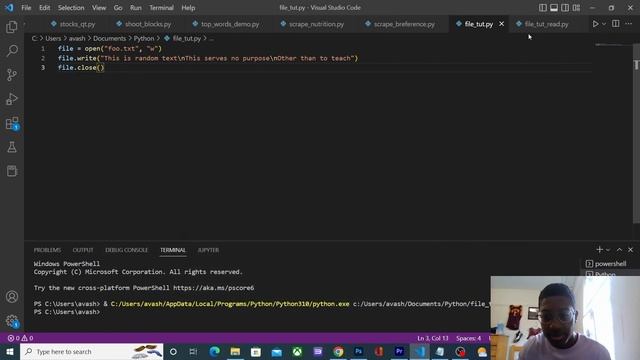Focus the Type here to search box
The width and height of the screenshot is (640, 360).
click(x=91, y=351)
